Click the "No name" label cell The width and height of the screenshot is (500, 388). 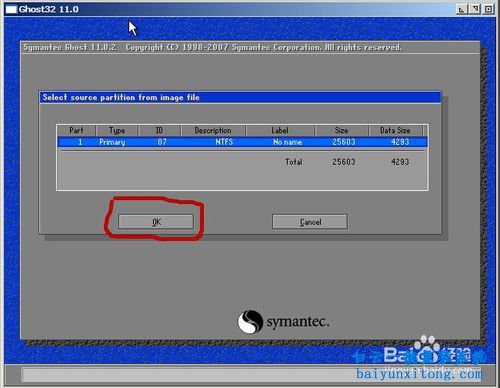pyautogui.click(x=287, y=142)
